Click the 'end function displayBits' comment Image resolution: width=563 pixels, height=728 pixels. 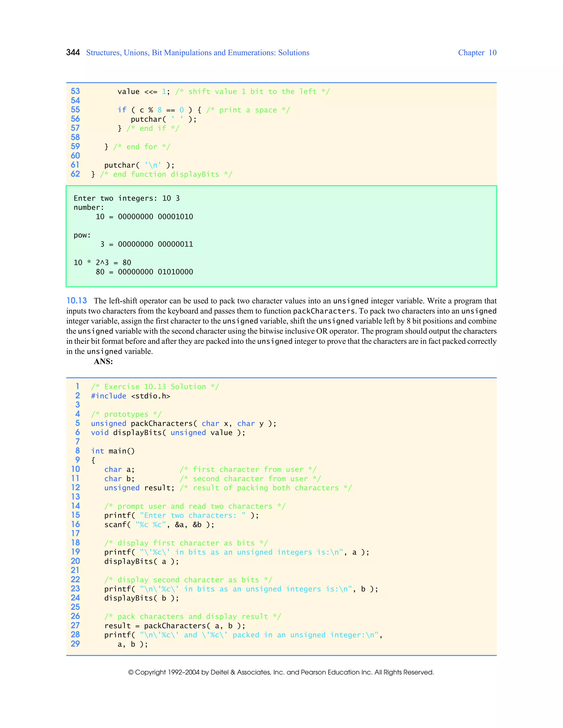tap(166, 174)
